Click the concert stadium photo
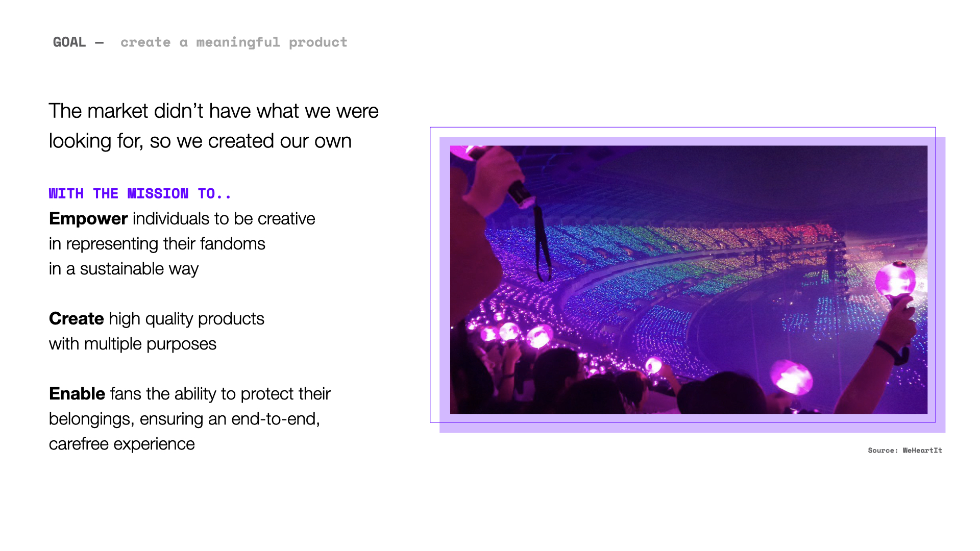 [x=689, y=280]
